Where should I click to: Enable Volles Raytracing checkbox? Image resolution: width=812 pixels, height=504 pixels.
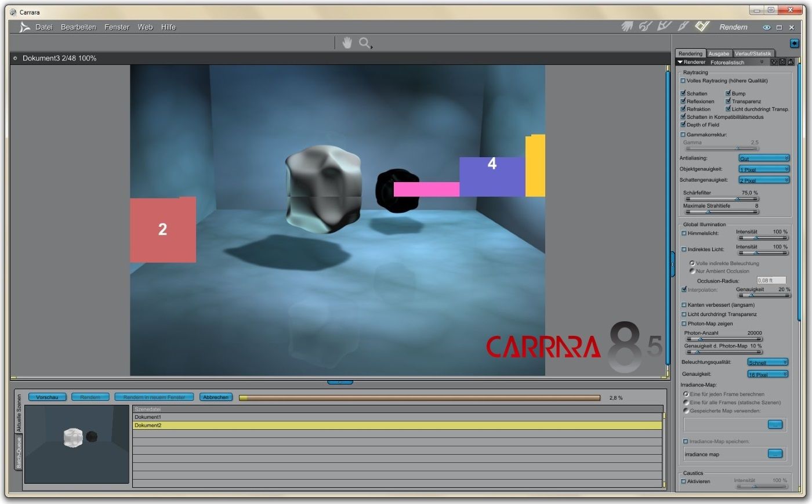click(x=683, y=81)
